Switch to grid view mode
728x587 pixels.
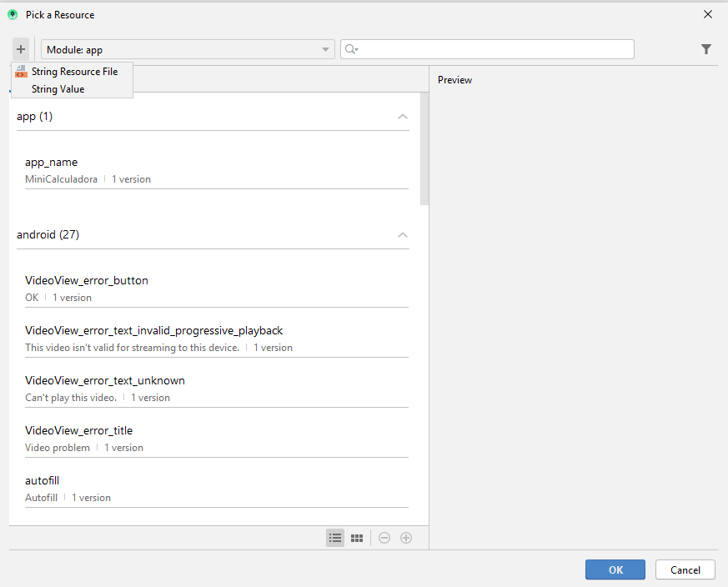(357, 538)
